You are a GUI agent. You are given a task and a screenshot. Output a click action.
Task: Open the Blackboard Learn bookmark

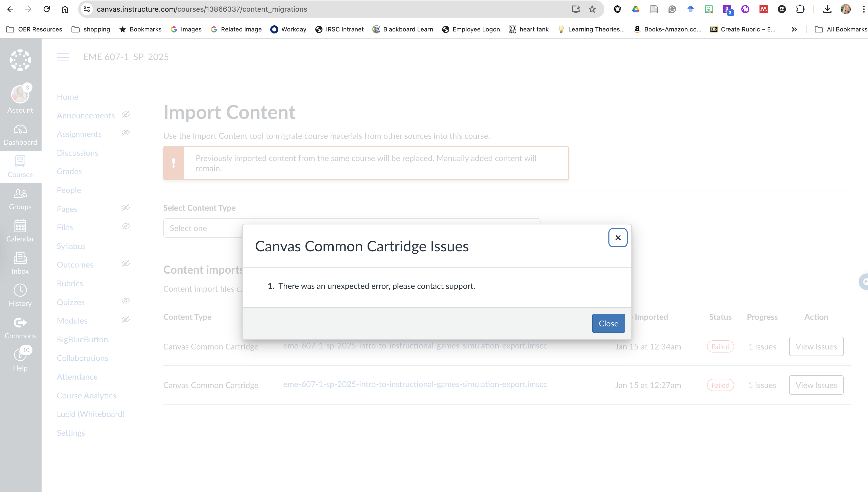(402, 29)
